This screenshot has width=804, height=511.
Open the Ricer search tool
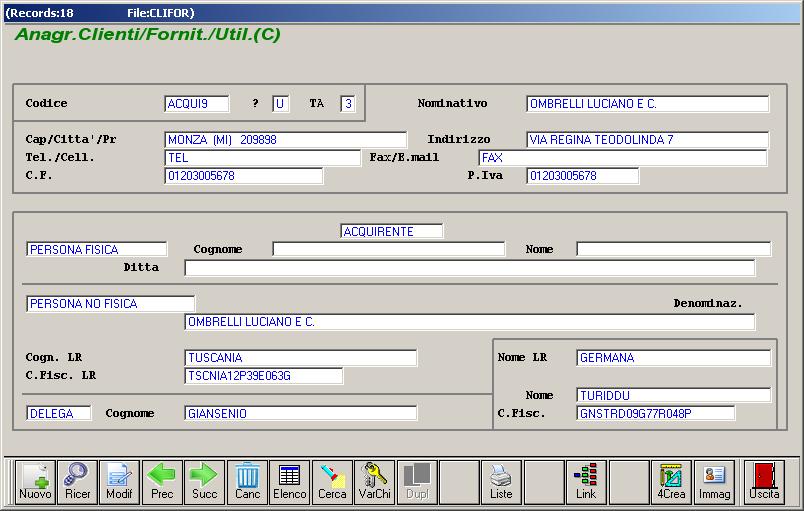[77, 481]
